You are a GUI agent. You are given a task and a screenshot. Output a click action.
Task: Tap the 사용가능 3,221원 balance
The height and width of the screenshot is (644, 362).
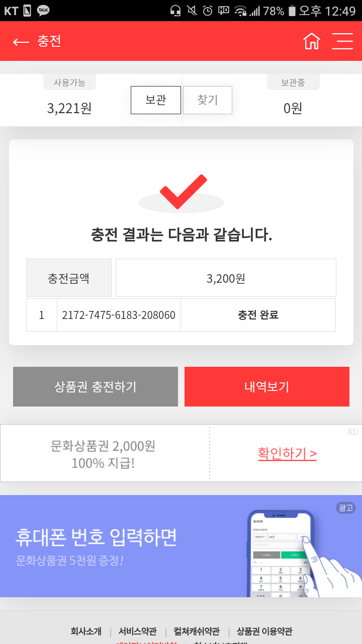click(x=69, y=108)
